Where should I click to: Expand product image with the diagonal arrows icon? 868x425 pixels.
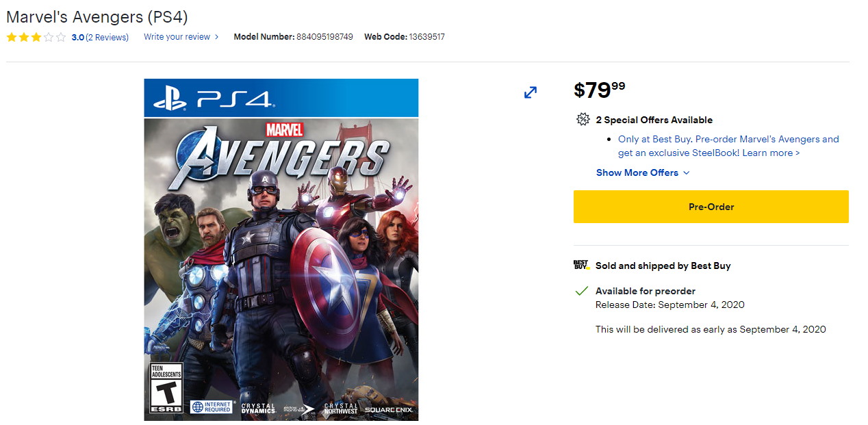click(x=531, y=92)
